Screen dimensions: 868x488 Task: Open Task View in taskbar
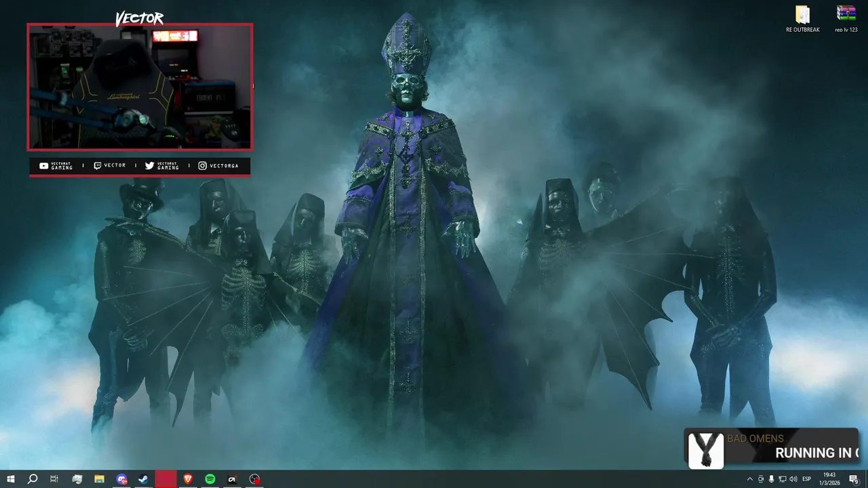54,479
